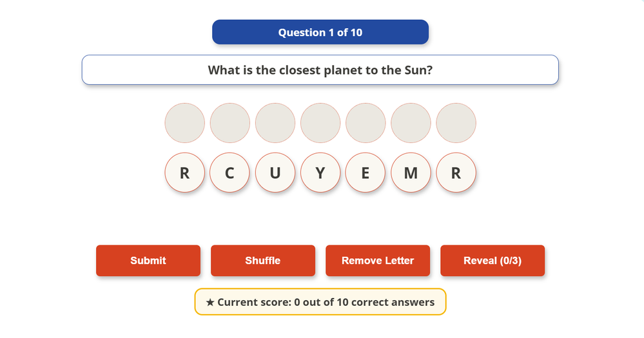This screenshot has height=338, width=644.
Task: Use the Reveal (0/3) hint button
Action: 493,261
